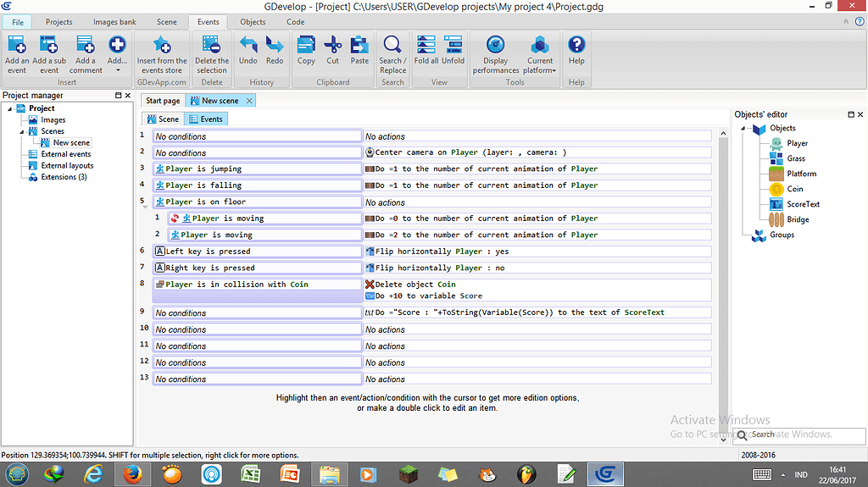The height and width of the screenshot is (487, 868).
Task: Switch to the Code ribbon tab
Action: point(295,22)
